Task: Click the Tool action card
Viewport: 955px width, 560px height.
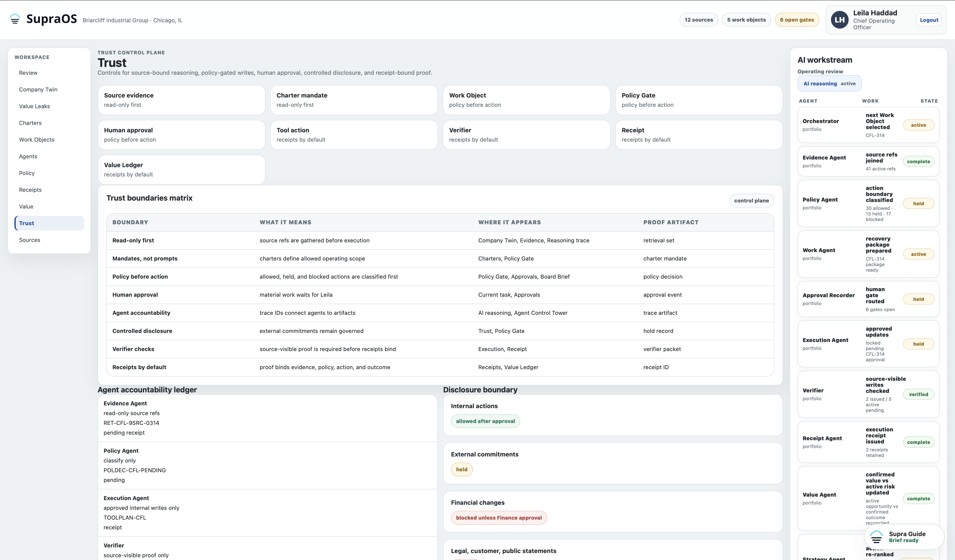Action: point(353,134)
